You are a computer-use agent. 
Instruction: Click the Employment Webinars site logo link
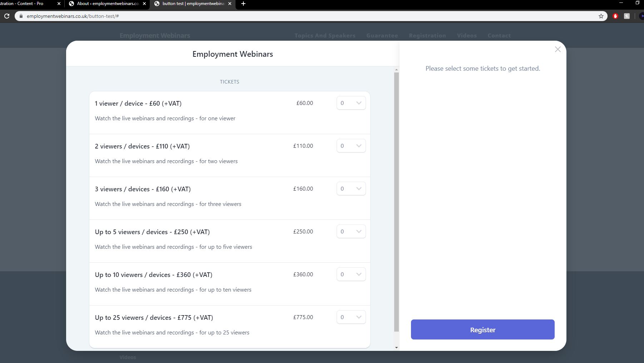point(155,36)
